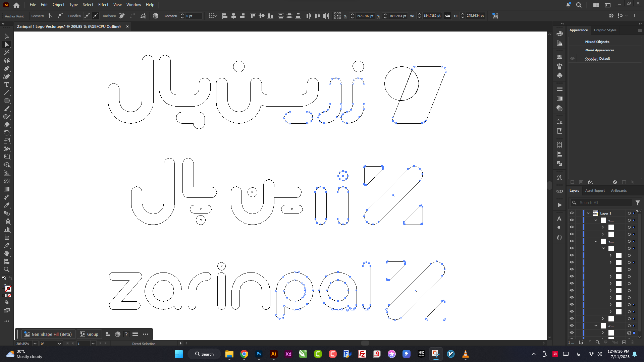The height and width of the screenshot is (362, 644).
Task: Select the Pen tool
Action: [x=7, y=68]
